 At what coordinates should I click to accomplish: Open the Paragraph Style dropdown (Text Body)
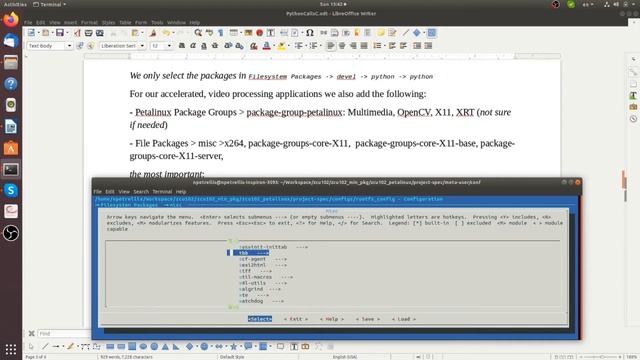(x=69, y=46)
